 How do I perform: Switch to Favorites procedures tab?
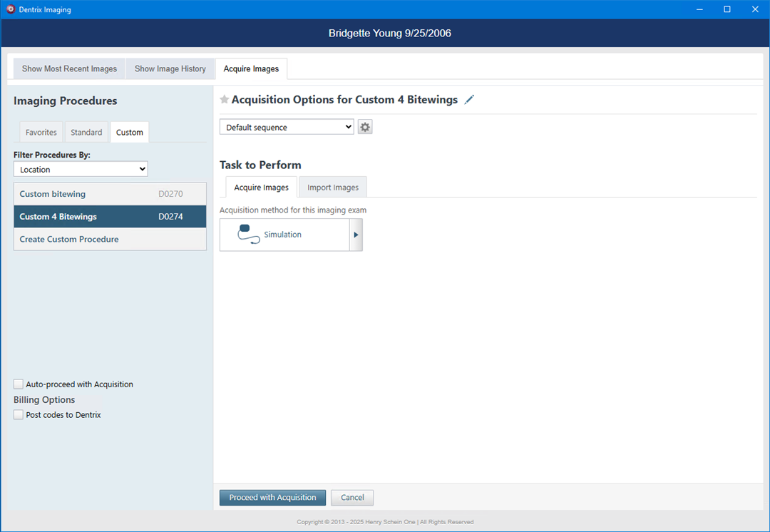(41, 132)
